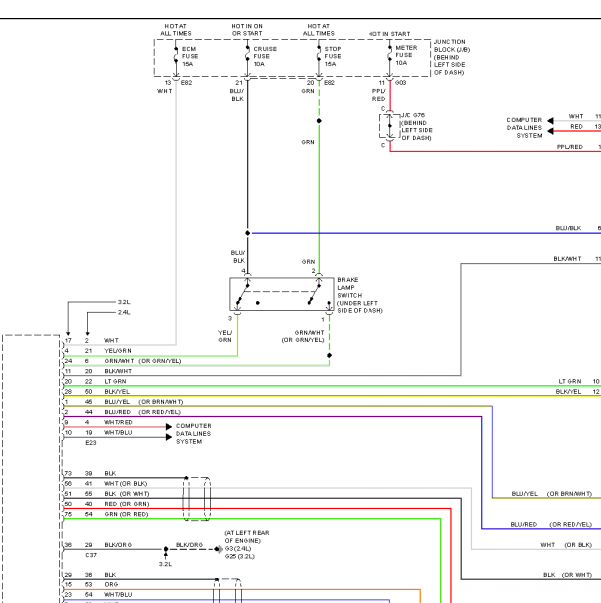Select BLU/YEL (OR BRN/WHT) row at pins 1/45
601x603 pixels.
tap(124, 401)
